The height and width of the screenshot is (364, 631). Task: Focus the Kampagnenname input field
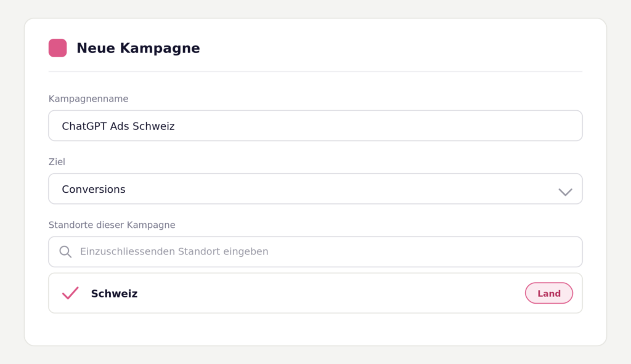tap(315, 126)
